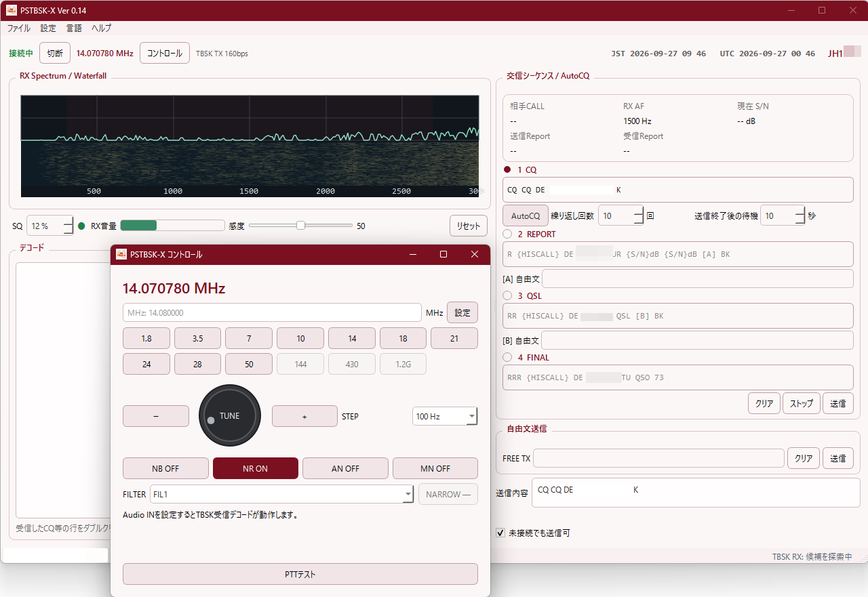The height and width of the screenshot is (597, 868).
Task: Click the 切断 disconnect button
Action: pos(55,53)
